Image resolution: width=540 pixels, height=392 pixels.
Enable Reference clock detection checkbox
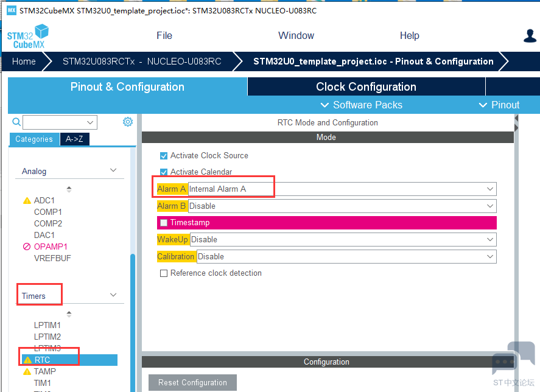[164, 273]
